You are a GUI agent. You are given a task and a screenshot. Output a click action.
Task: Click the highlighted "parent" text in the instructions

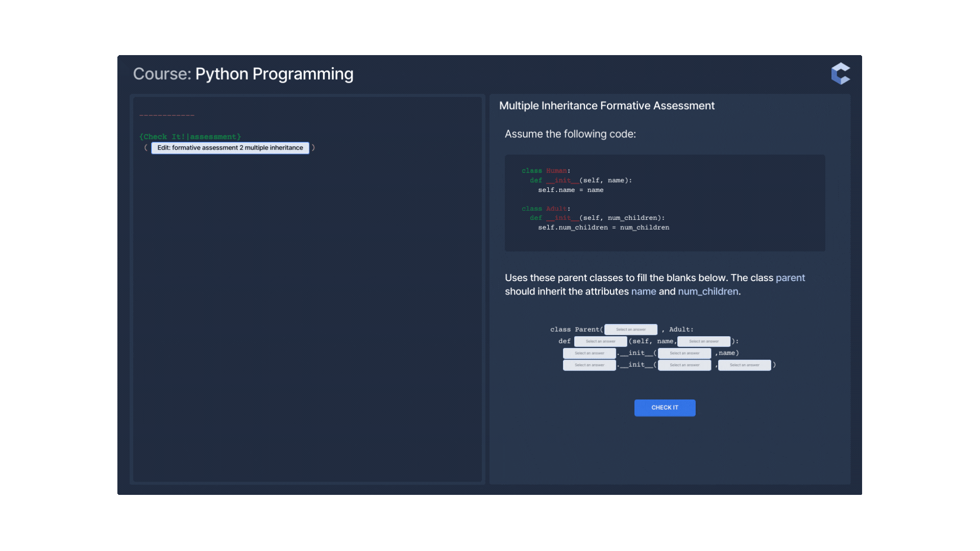pos(790,278)
